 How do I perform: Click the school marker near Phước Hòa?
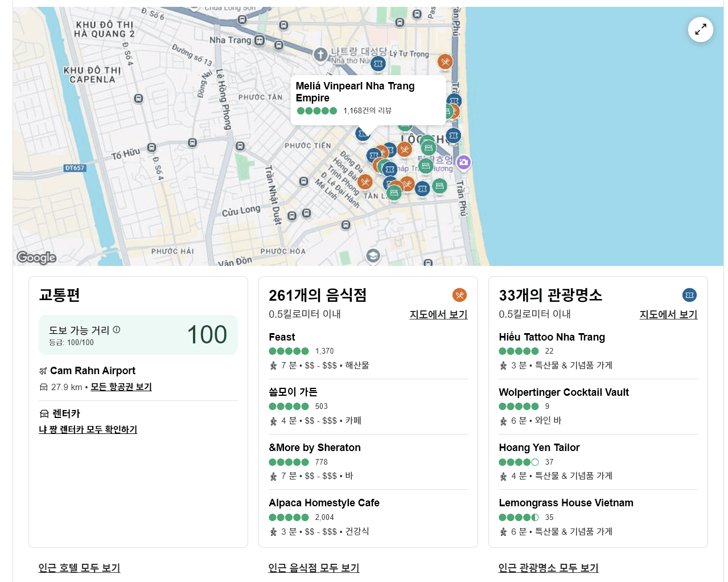[373, 256]
